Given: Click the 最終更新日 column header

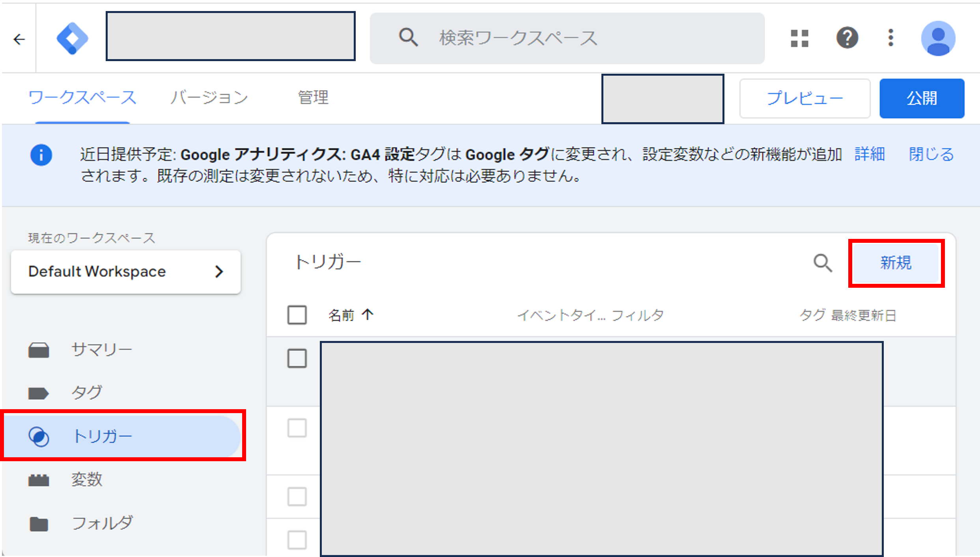Looking at the screenshot, I should (864, 315).
